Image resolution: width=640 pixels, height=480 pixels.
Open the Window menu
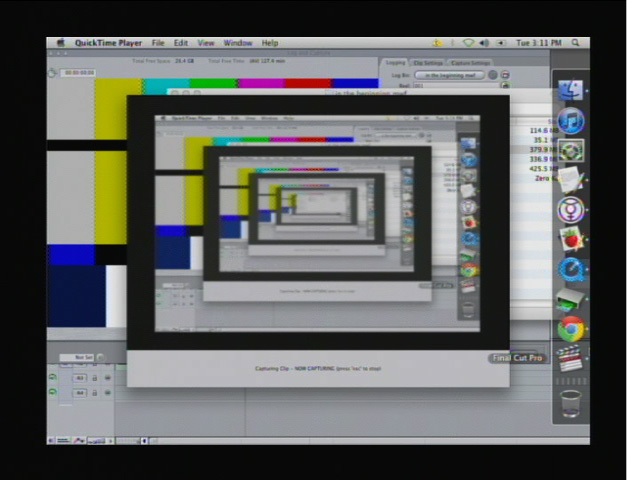(x=237, y=43)
